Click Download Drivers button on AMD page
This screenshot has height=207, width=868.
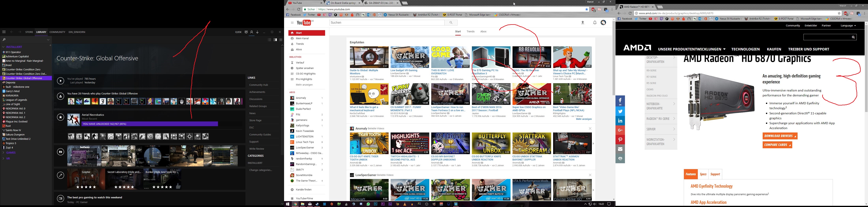click(x=780, y=136)
